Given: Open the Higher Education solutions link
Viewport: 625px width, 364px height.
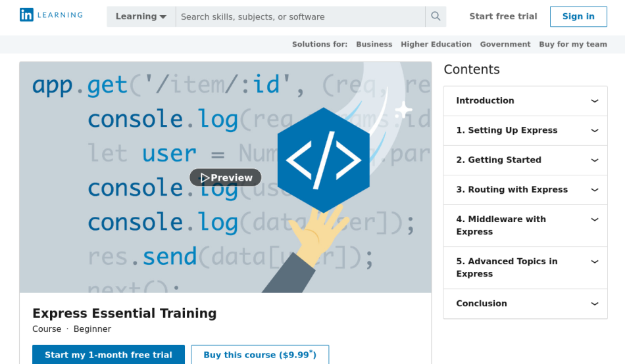Looking at the screenshot, I should tap(436, 44).
